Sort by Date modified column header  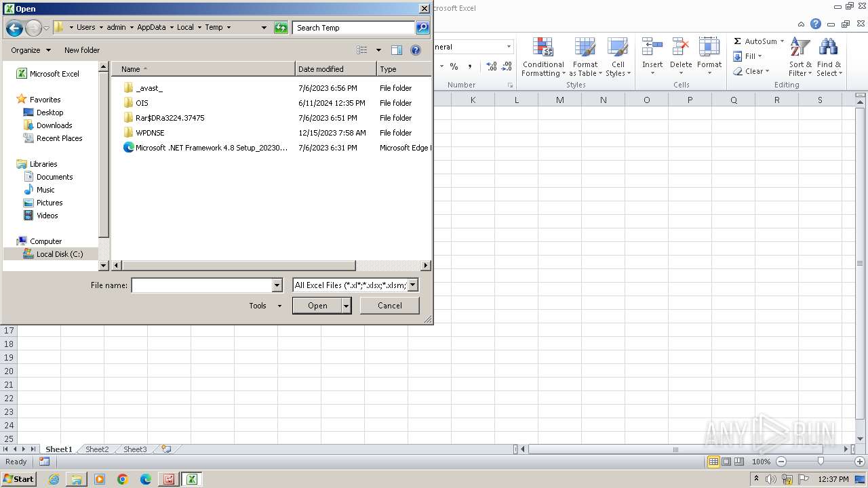tap(336, 69)
